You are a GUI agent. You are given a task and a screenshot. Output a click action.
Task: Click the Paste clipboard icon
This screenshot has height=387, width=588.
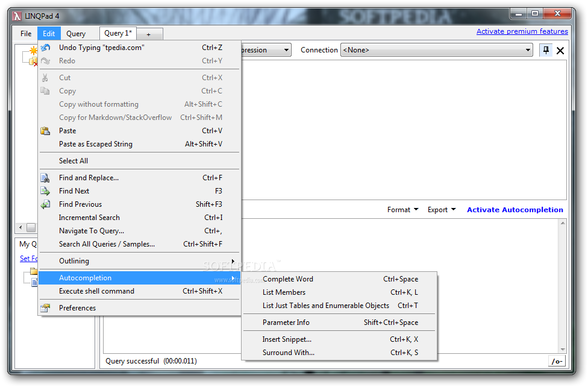click(x=45, y=131)
